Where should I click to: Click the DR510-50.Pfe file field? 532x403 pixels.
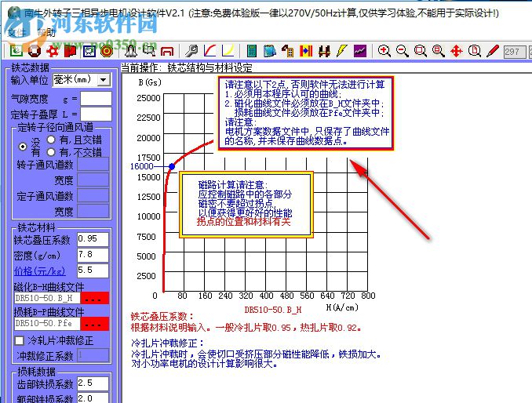coord(47,323)
